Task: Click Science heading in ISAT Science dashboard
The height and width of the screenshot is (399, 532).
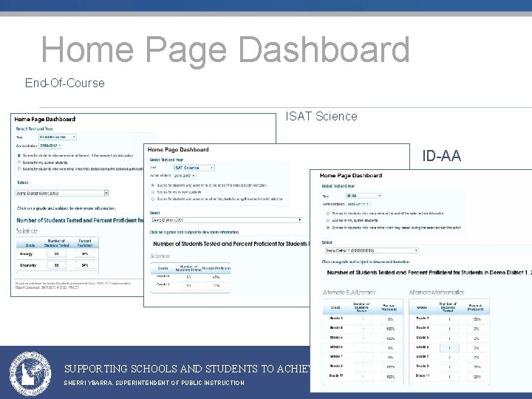Action: click(160, 256)
